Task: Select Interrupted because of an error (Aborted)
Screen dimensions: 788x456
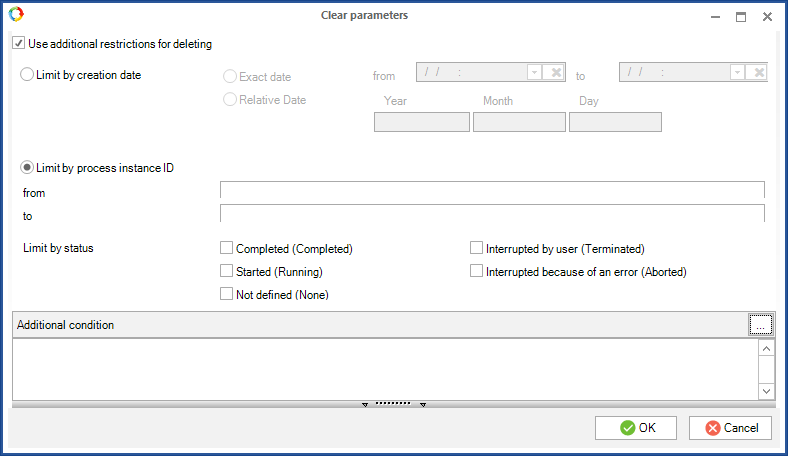Action: pos(477,271)
